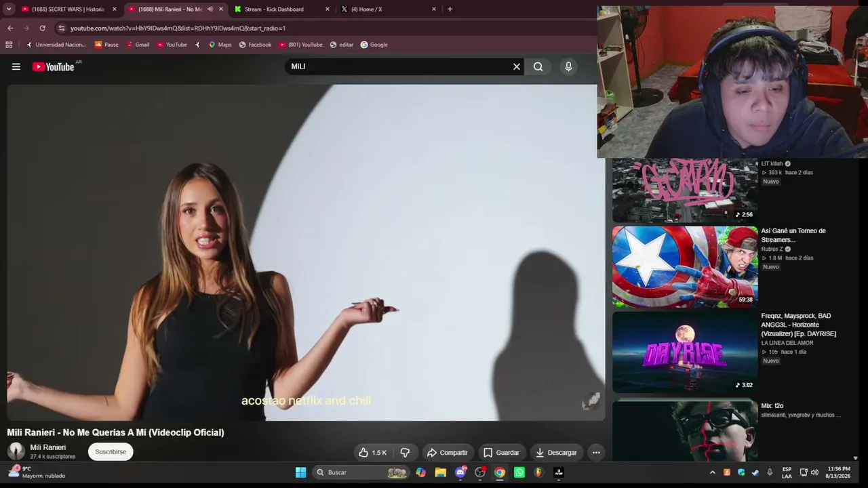This screenshot has height=488, width=868.
Task: Dislike the Mili Ranieri video
Action: 405,453
